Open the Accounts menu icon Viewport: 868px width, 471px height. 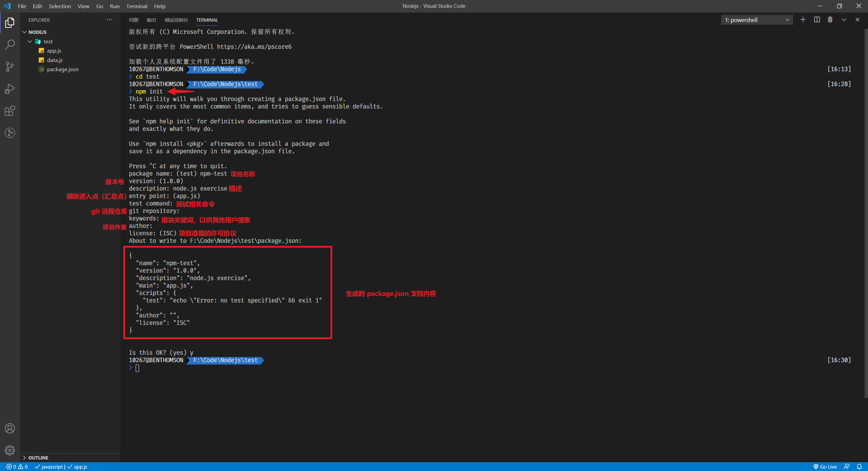point(10,428)
